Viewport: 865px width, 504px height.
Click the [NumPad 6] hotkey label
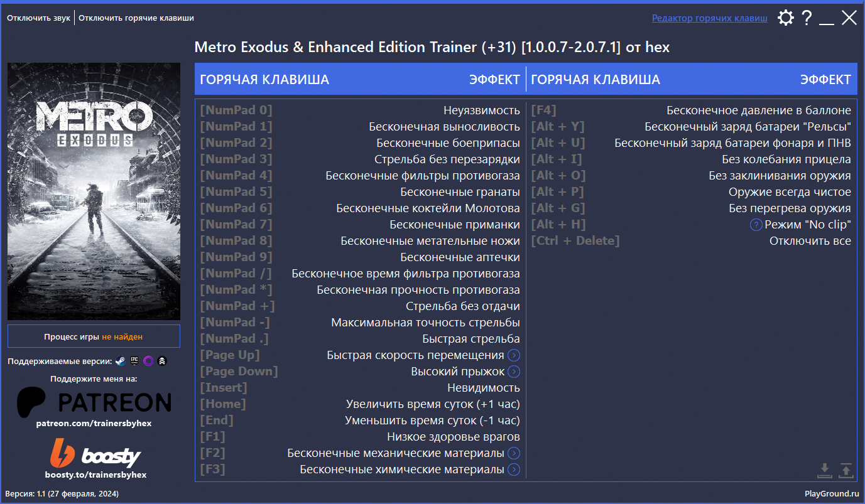(x=236, y=208)
